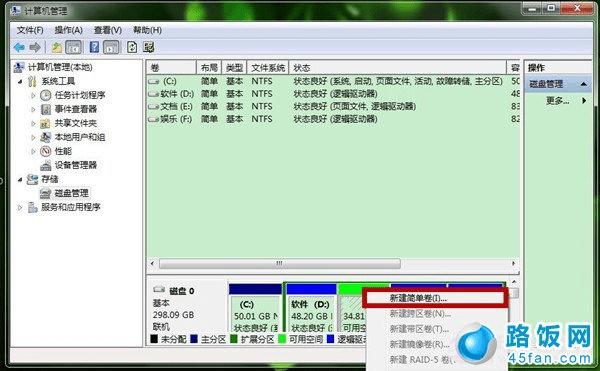Screen dimensions: 600x371
Task: Click the NTFS cell in the 娱乐 (F:) row
Action: coord(262,119)
